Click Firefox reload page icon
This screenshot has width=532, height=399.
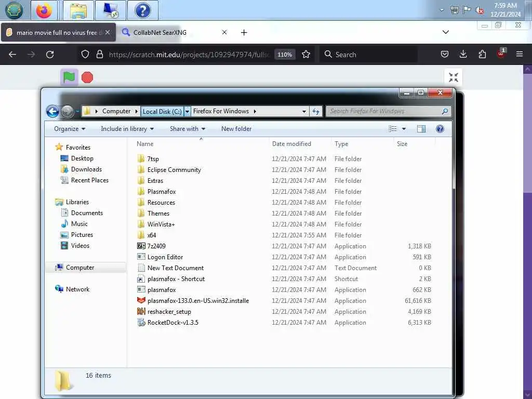tap(50, 54)
